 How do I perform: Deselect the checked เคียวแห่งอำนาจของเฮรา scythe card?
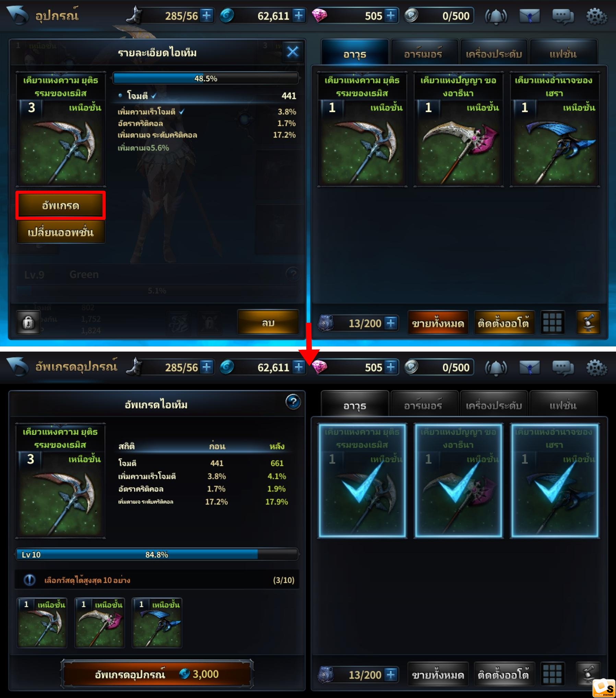[x=555, y=481]
